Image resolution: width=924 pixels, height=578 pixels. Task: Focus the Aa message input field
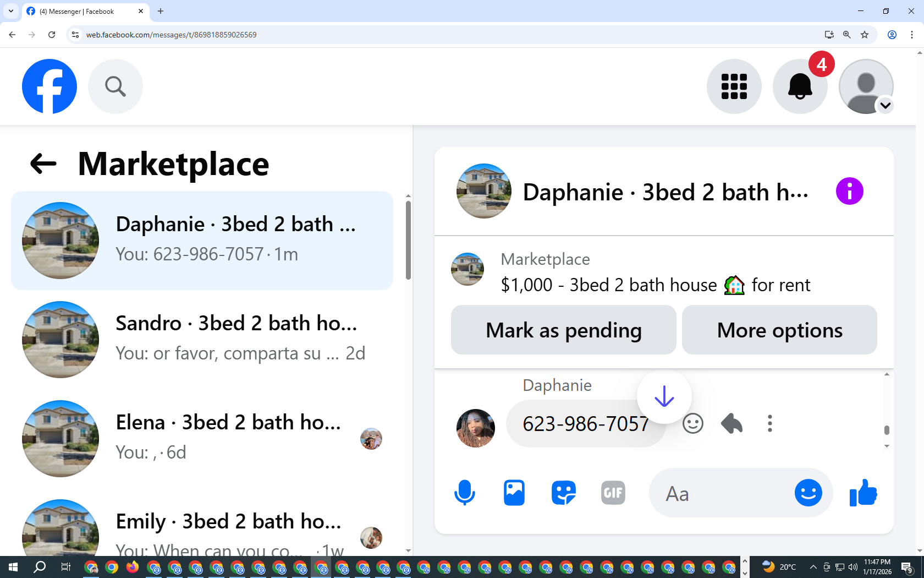pyautogui.click(x=726, y=493)
